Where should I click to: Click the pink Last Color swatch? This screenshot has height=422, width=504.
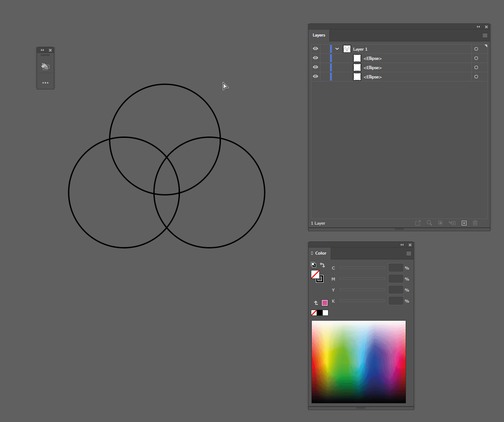(x=325, y=303)
